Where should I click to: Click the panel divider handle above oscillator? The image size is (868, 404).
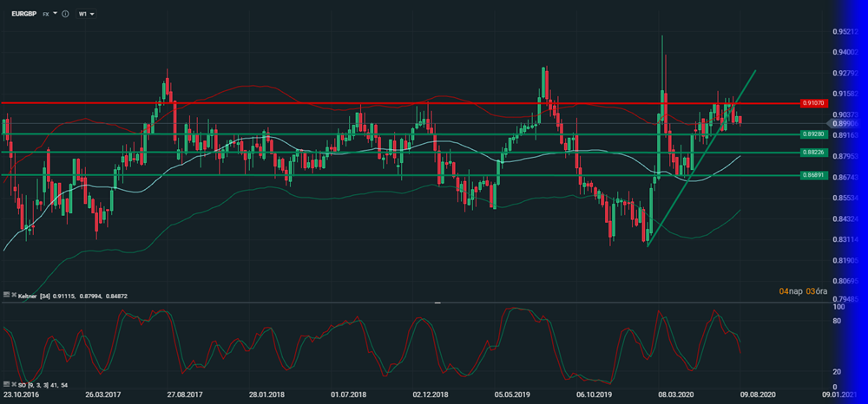point(437,303)
